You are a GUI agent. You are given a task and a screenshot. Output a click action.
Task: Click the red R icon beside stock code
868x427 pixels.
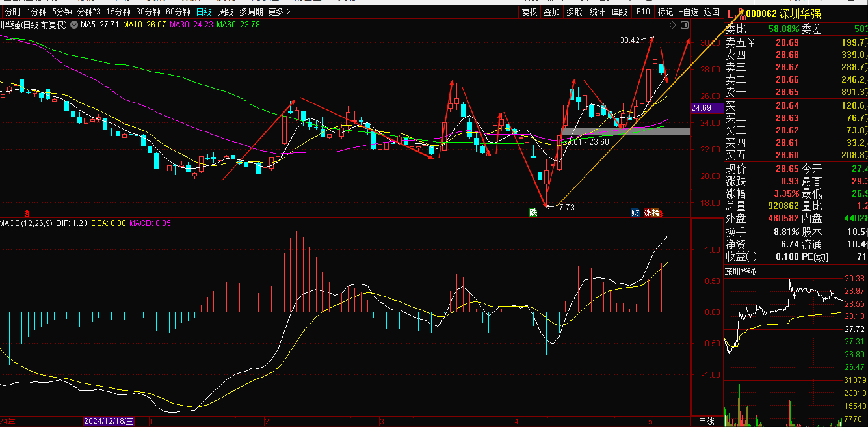(x=741, y=12)
